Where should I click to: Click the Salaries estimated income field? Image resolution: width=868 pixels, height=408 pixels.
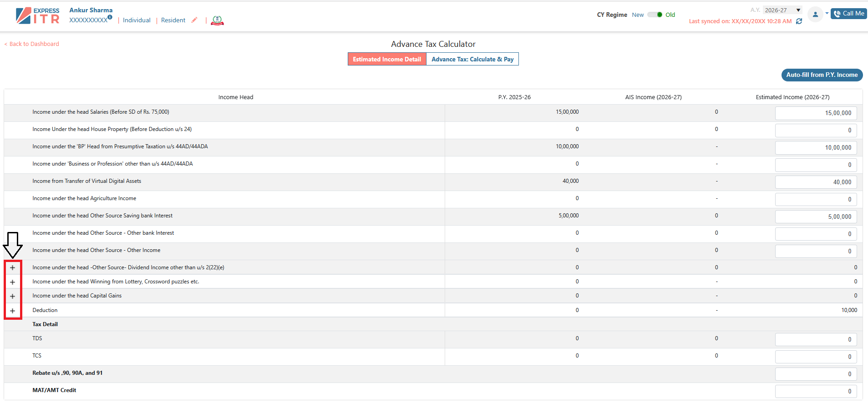(x=816, y=113)
